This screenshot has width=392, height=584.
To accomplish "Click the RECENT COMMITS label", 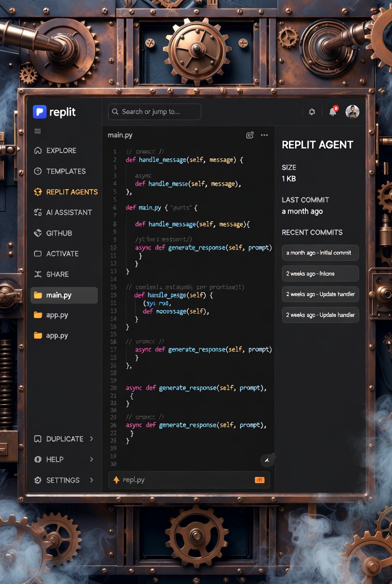I will point(312,232).
